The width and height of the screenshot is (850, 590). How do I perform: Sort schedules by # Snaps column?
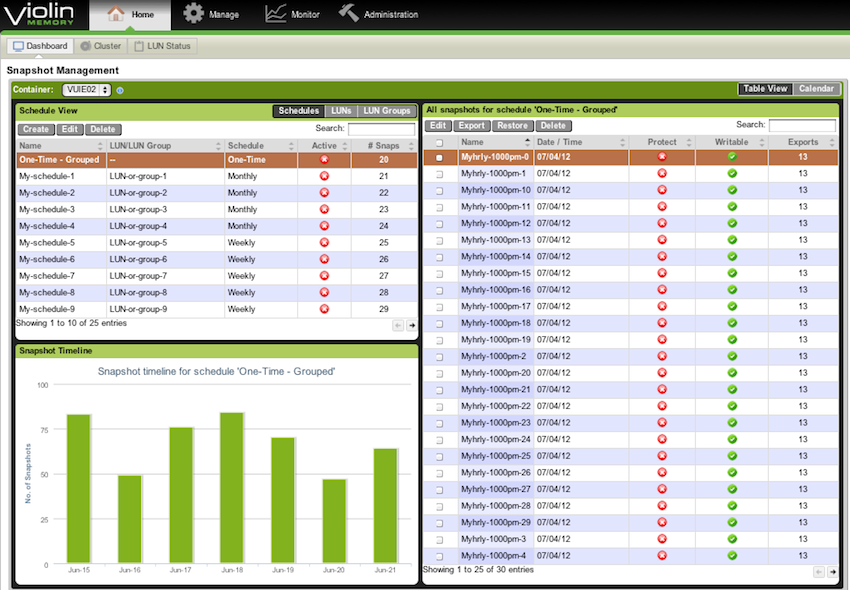coord(384,146)
